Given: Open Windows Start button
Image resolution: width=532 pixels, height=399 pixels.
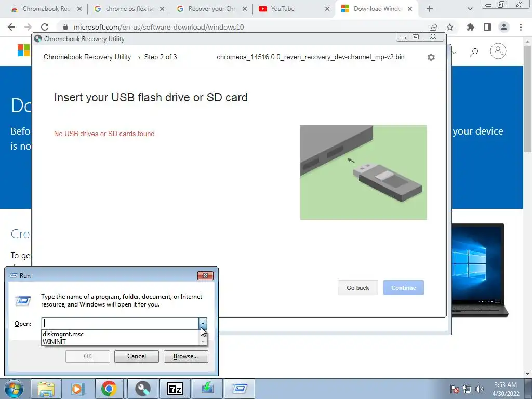Looking at the screenshot, I should click(x=14, y=389).
